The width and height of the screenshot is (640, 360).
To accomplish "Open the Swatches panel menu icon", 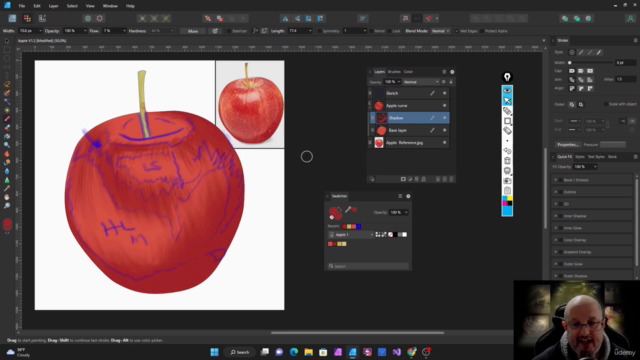I will click(x=400, y=196).
